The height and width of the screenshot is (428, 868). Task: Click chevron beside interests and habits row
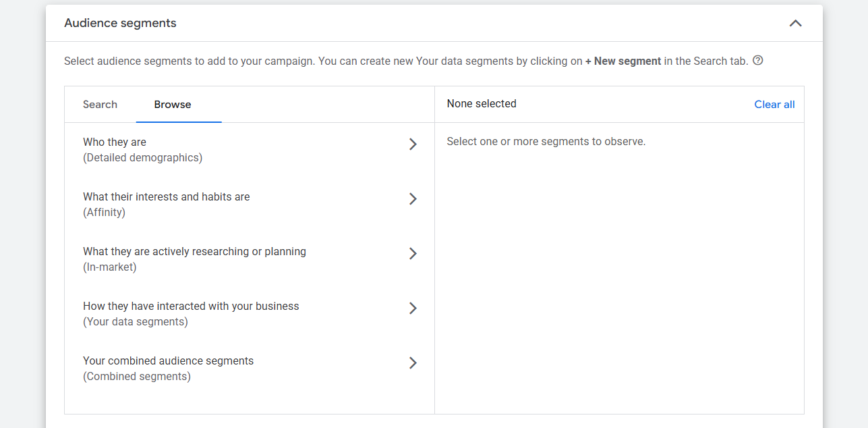[413, 199]
